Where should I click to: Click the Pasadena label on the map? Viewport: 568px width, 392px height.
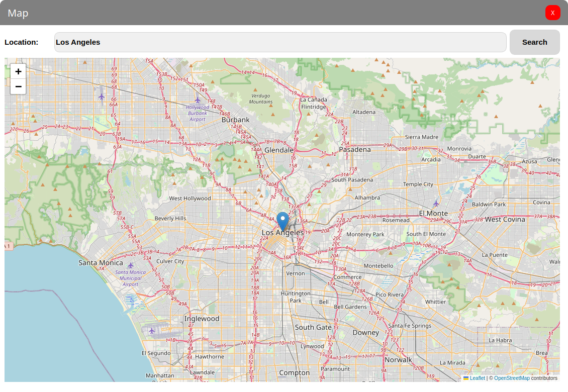point(355,149)
